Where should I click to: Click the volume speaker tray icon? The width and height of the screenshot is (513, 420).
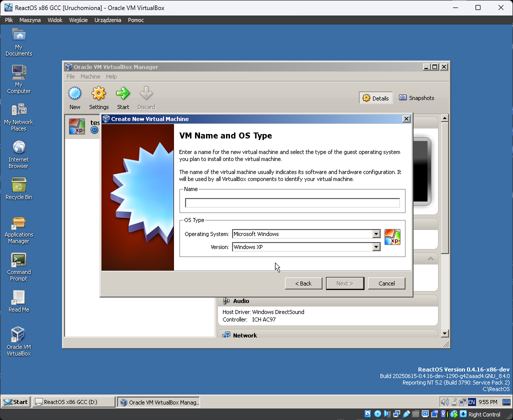coord(444,402)
